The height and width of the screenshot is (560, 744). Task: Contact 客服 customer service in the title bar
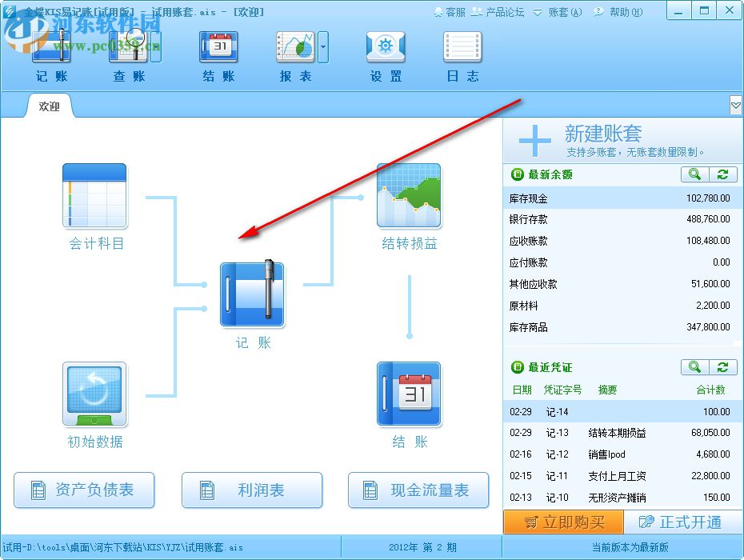(453, 11)
